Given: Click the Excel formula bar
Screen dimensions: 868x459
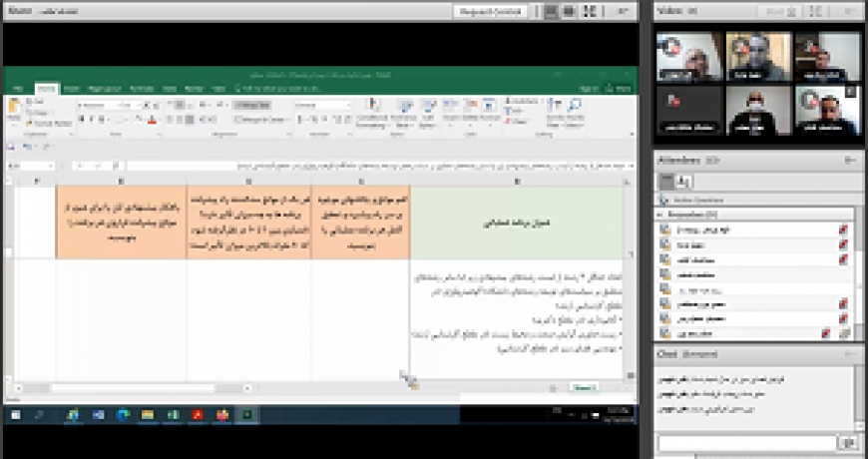Looking at the screenshot, I should [x=381, y=166].
